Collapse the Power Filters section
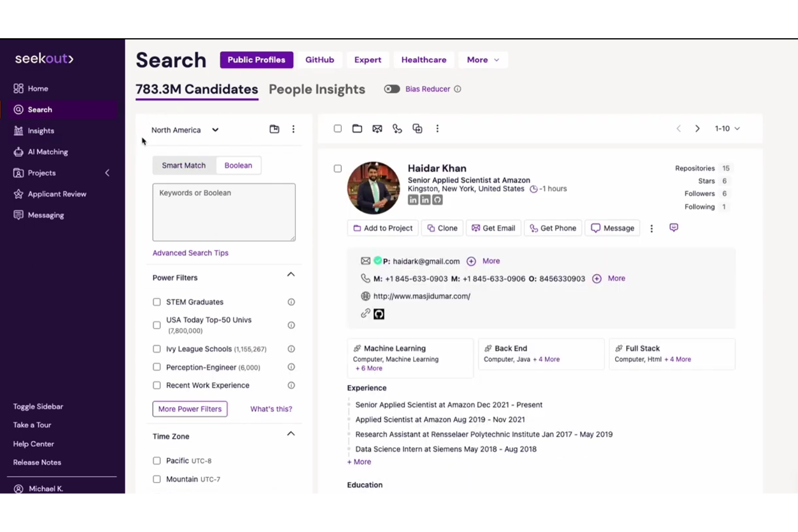 (291, 274)
